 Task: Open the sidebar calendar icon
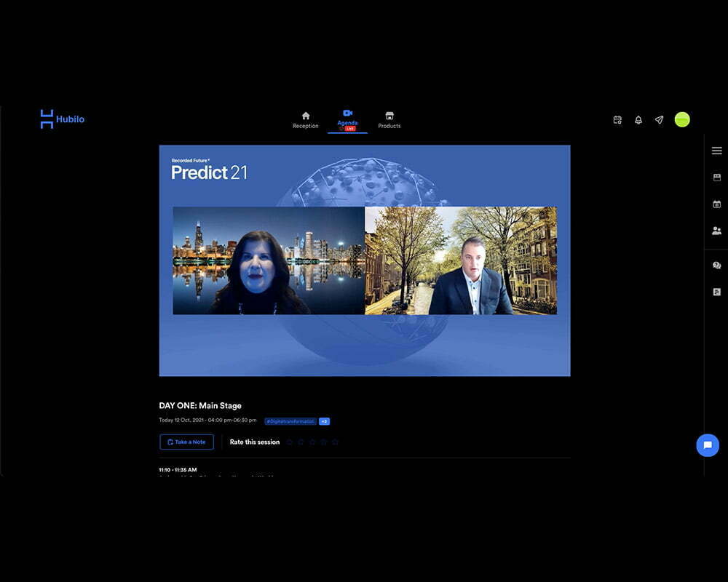tap(717, 204)
